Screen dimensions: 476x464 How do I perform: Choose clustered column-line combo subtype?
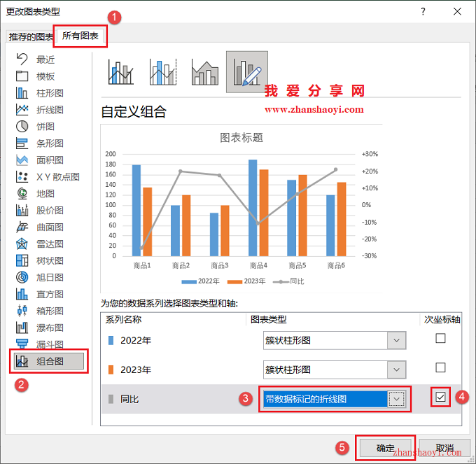pos(121,72)
